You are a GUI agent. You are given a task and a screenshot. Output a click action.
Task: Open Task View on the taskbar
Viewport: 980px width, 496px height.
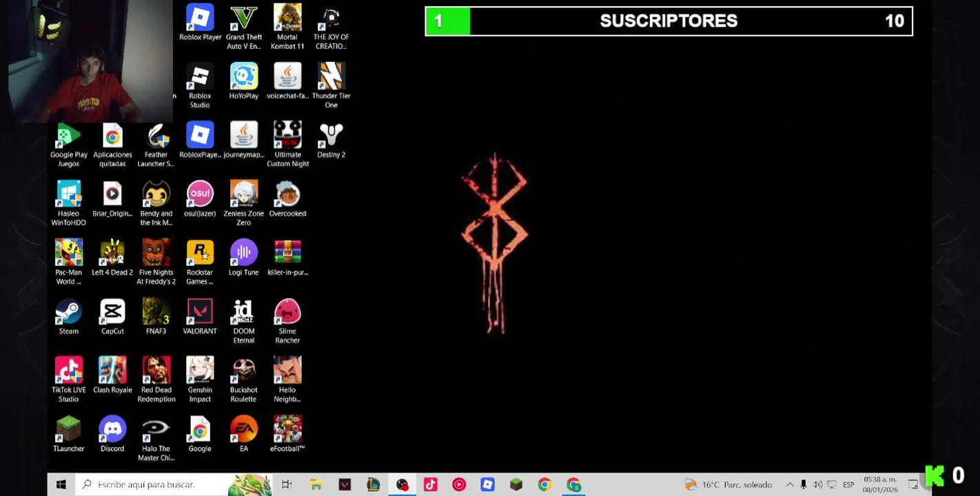point(287,484)
